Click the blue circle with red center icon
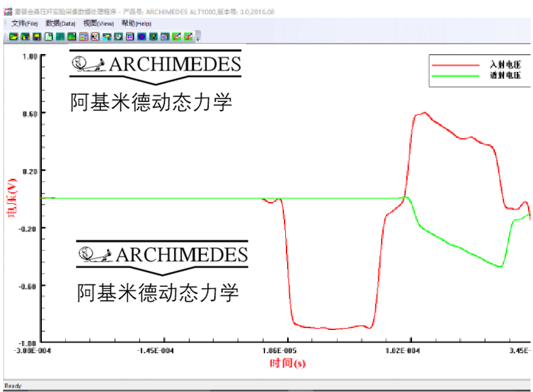Screen dimensions: 533x392 tap(142, 37)
